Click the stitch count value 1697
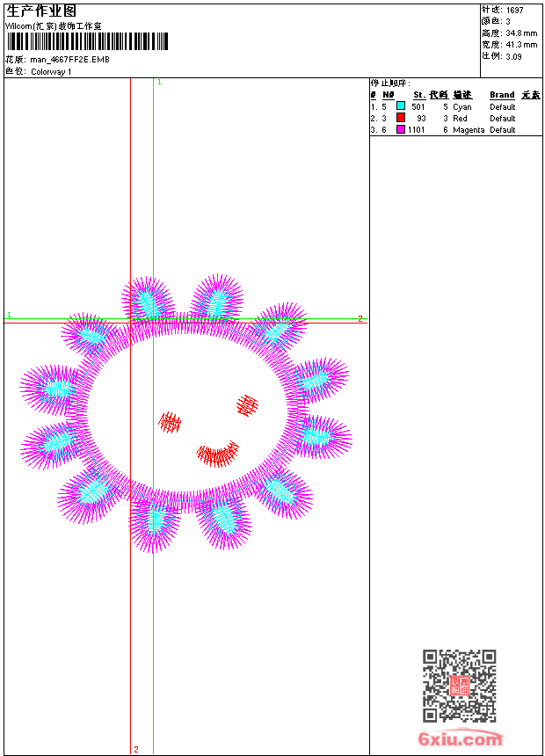 pyautogui.click(x=514, y=11)
